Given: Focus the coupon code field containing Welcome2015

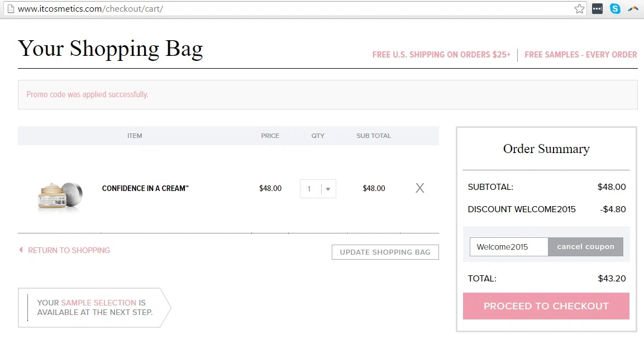Looking at the screenshot, I should tap(509, 246).
